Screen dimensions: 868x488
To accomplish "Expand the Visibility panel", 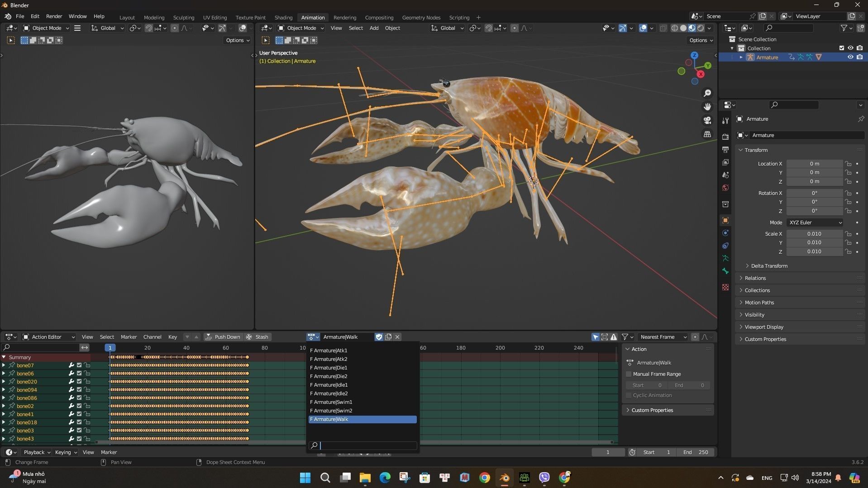I will click(x=754, y=315).
